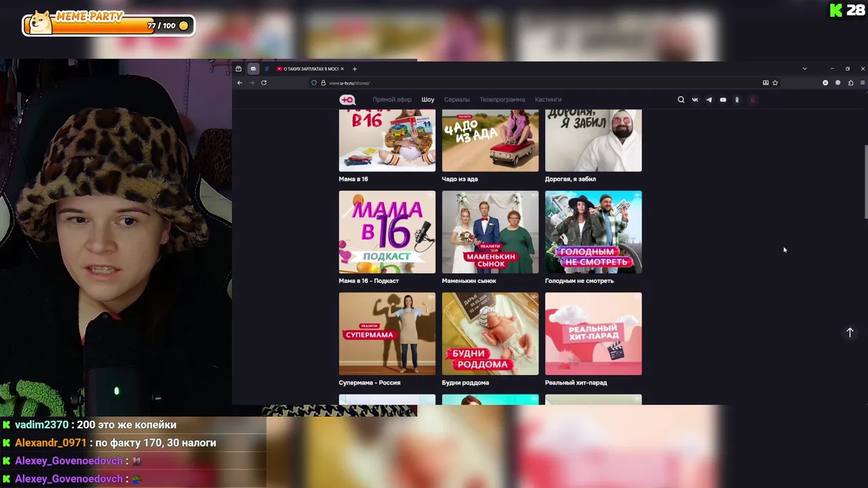
Task: Open the Telegram icon in the header
Action: [x=709, y=100]
